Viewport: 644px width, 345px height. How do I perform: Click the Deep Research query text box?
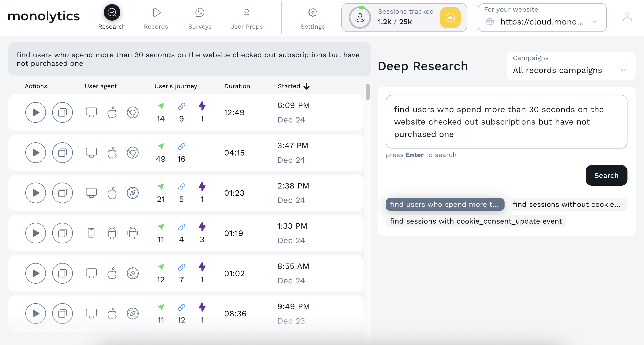click(506, 122)
